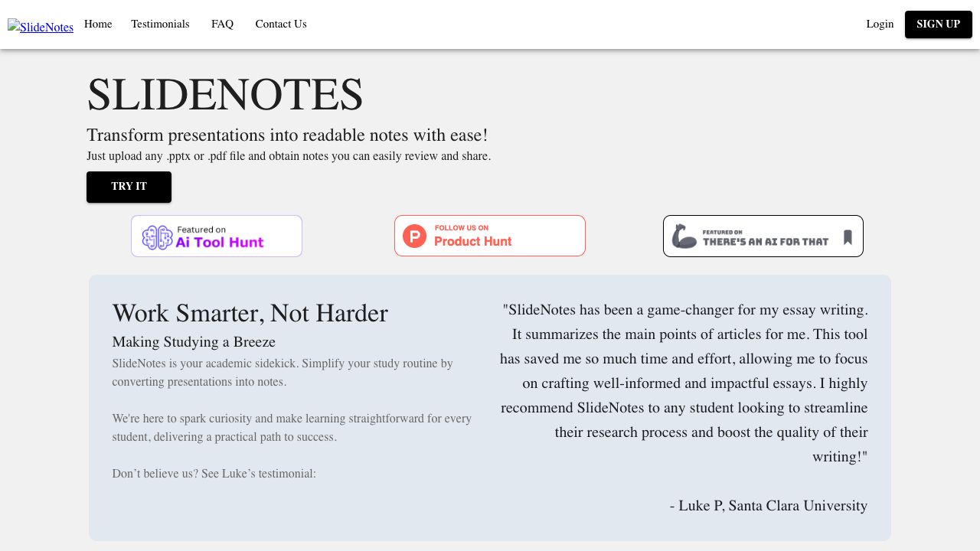Click the Product Hunt circular P logo
This screenshot has height=551, width=980.
(x=414, y=236)
